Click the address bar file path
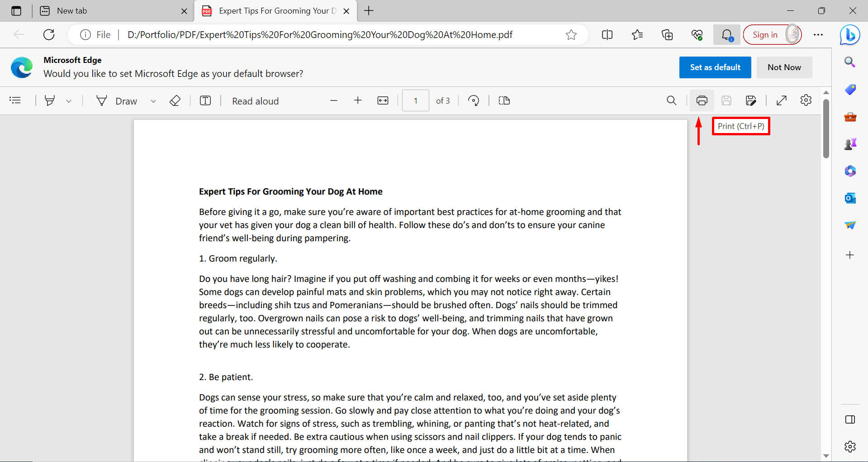This screenshot has width=868, height=462. (x=320, y=35)
